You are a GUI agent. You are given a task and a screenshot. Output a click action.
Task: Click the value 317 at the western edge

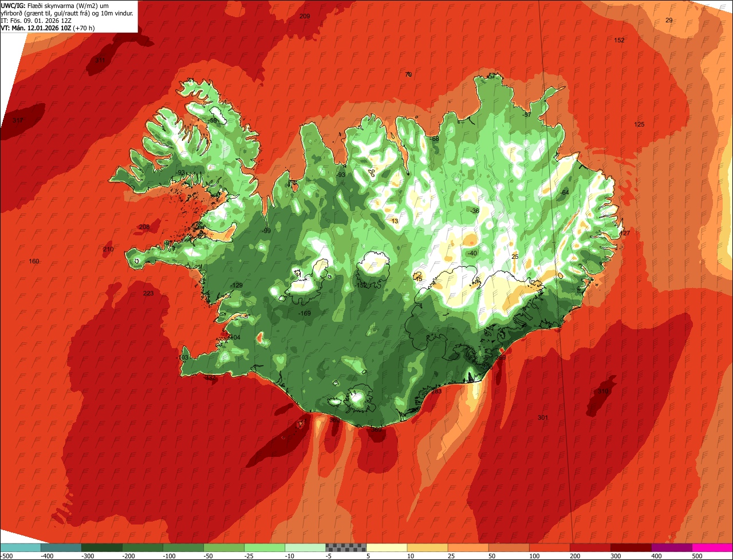(18, 120)
